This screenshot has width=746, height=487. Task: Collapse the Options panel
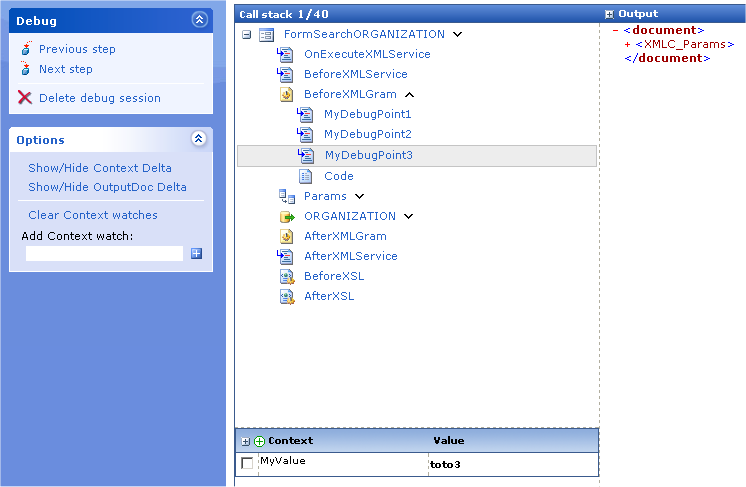click(198, 140)
